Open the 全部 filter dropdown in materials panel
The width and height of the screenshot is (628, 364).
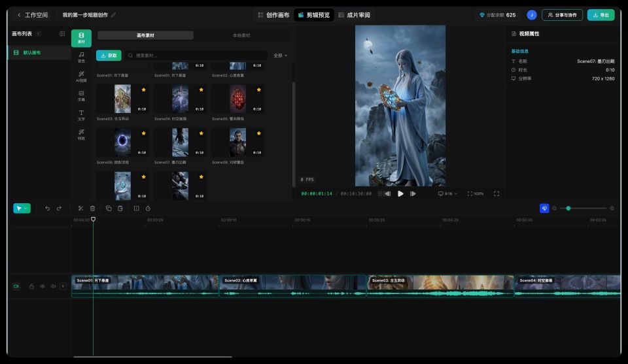[x=281, y=56]
